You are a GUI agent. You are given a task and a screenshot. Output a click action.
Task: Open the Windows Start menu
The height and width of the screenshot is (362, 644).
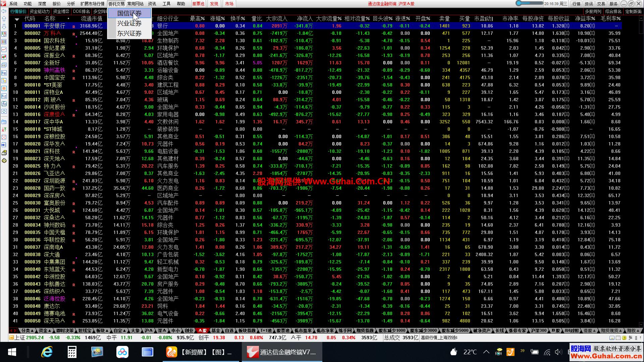[x=12, y=352]
